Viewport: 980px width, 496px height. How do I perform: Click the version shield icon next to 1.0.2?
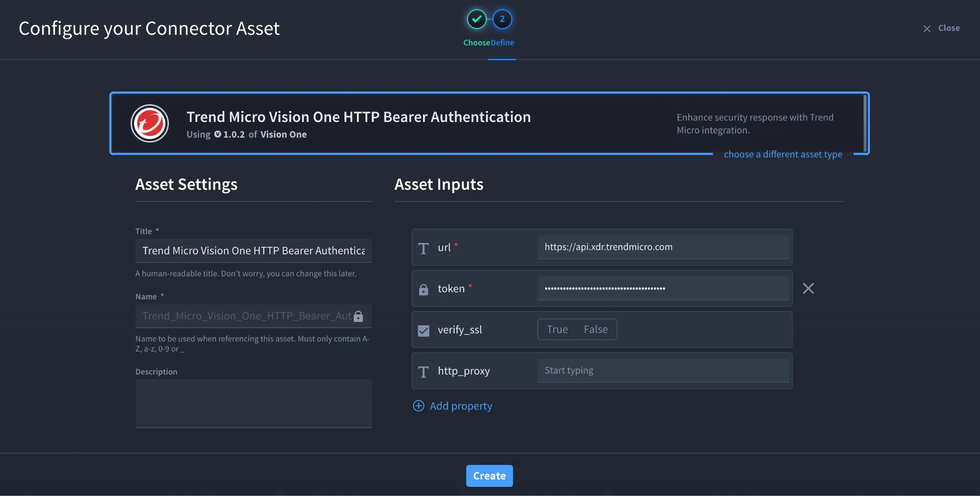(218, 134)
